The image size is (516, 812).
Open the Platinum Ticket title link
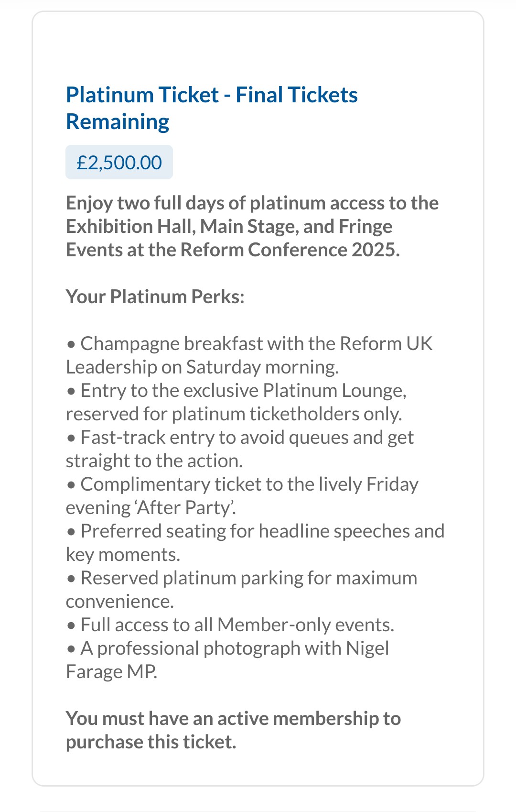click(211, 95)
